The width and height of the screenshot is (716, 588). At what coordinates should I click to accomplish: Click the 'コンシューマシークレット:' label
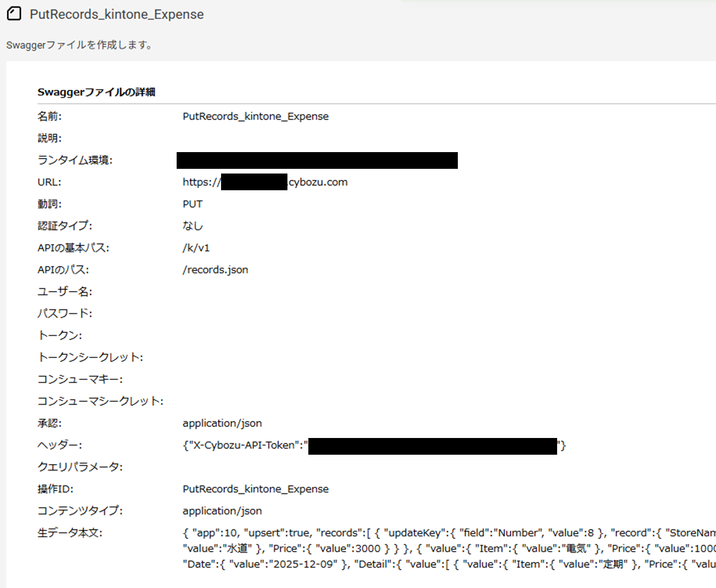tap(100, 401)
